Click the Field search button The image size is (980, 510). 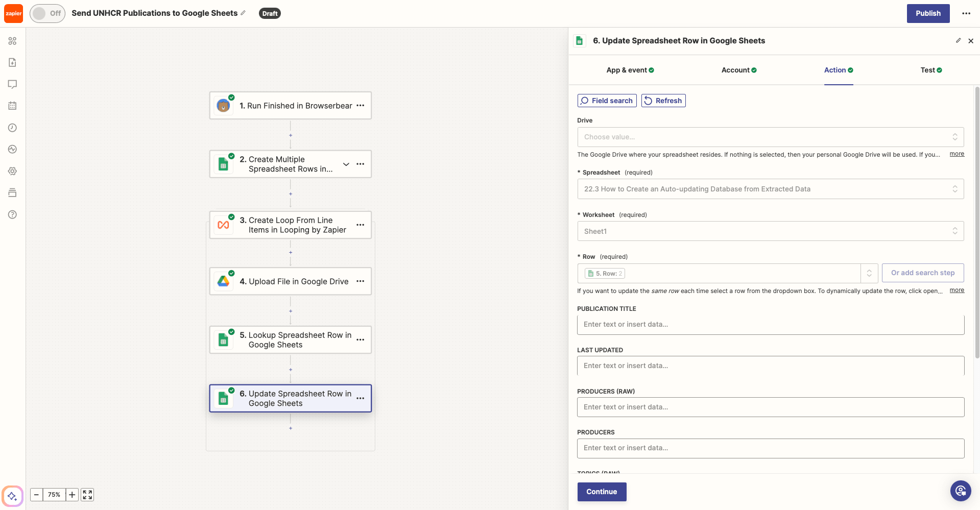(x=607, y=101)
